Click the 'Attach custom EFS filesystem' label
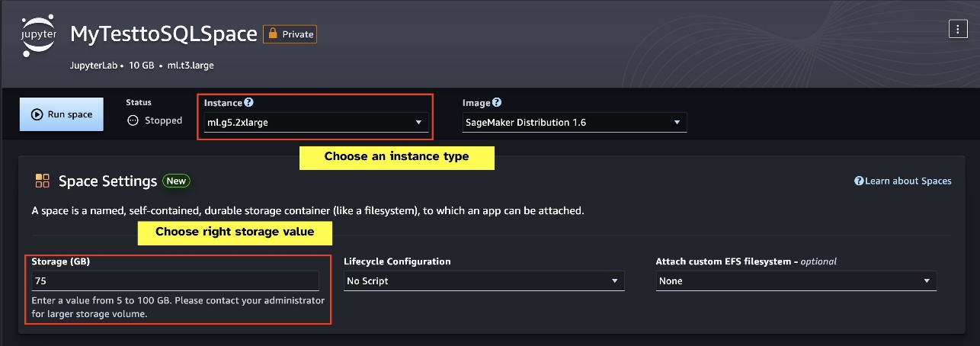 [746, 261]
